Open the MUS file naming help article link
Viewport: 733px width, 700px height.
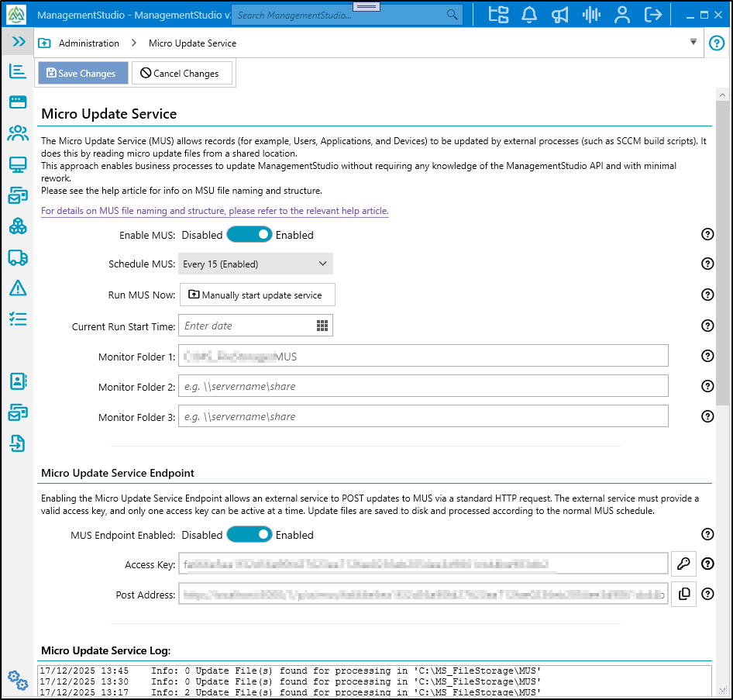coord(215,211)
